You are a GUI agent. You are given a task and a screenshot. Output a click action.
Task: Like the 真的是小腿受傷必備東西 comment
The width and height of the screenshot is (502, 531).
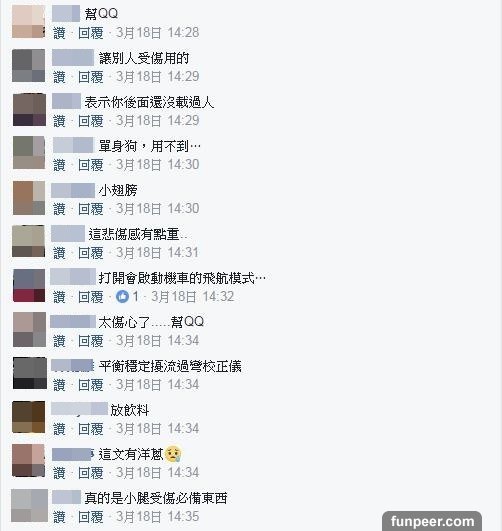click(59, 517)
